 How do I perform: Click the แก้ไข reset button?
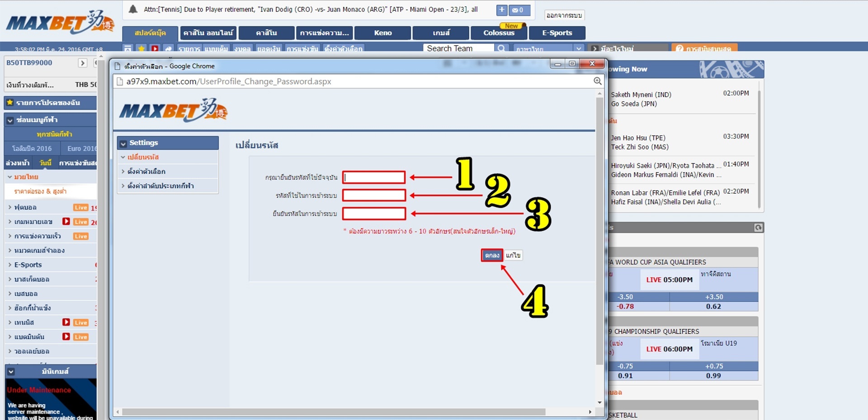tap(513, 255)
